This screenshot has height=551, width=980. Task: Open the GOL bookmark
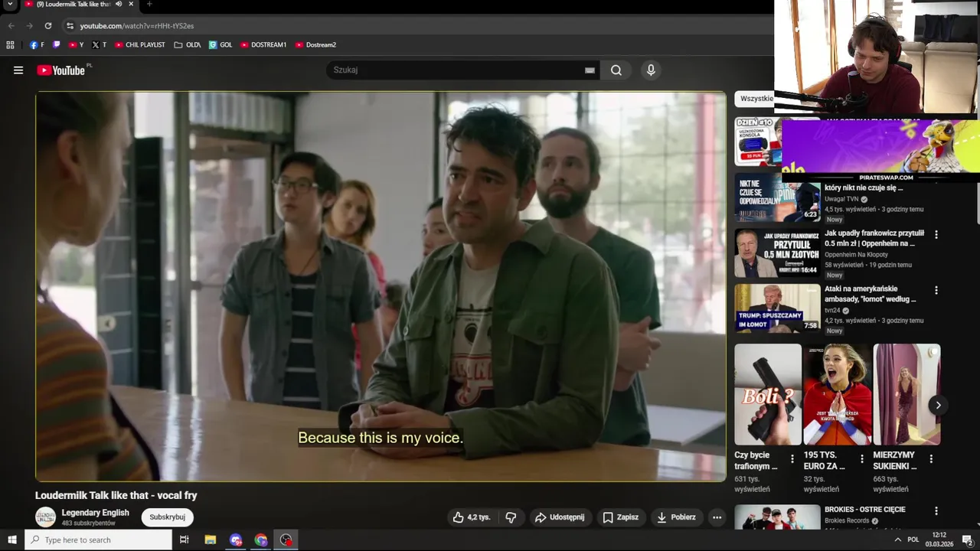pyautogui.click(x=220, y=45)
